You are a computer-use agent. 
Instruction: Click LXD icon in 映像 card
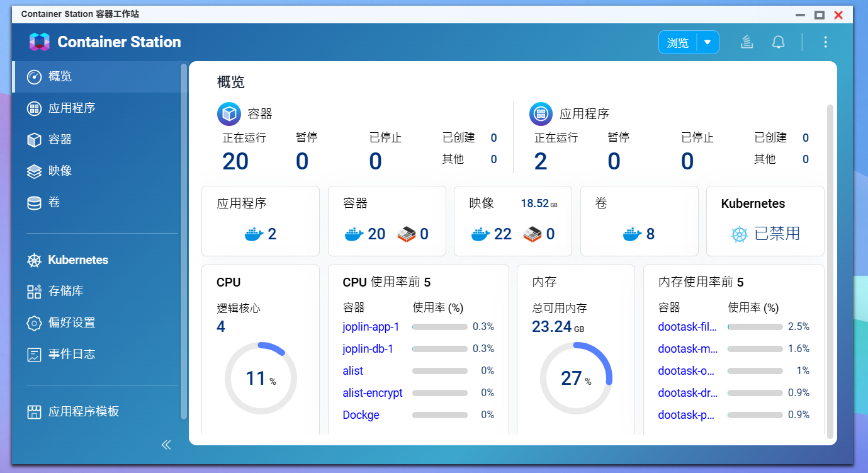coord(532,234)
